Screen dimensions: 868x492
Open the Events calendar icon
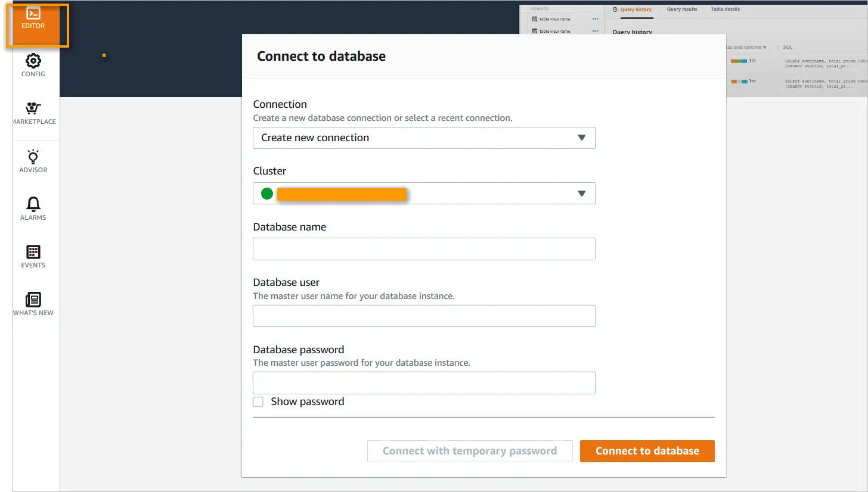click(x=33, y=252)
